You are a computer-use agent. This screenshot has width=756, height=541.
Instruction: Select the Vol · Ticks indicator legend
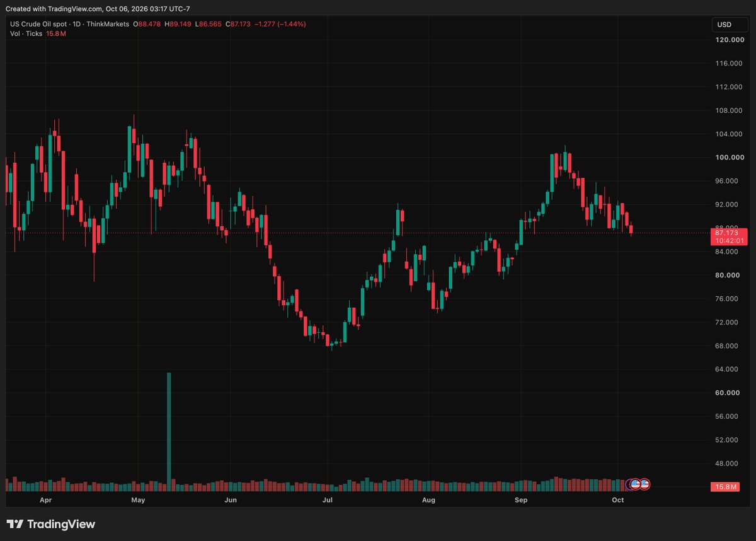(26, 33)
